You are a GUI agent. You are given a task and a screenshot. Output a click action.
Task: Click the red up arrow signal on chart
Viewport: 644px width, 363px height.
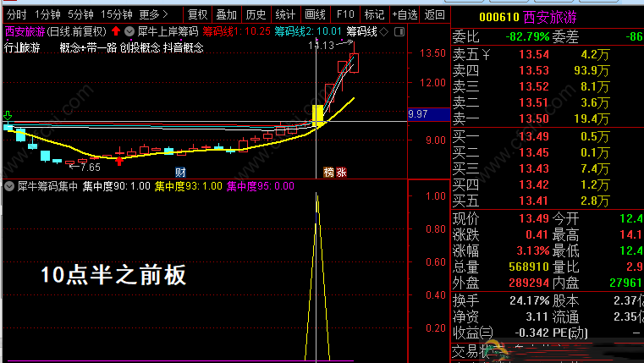pos(119,161)
